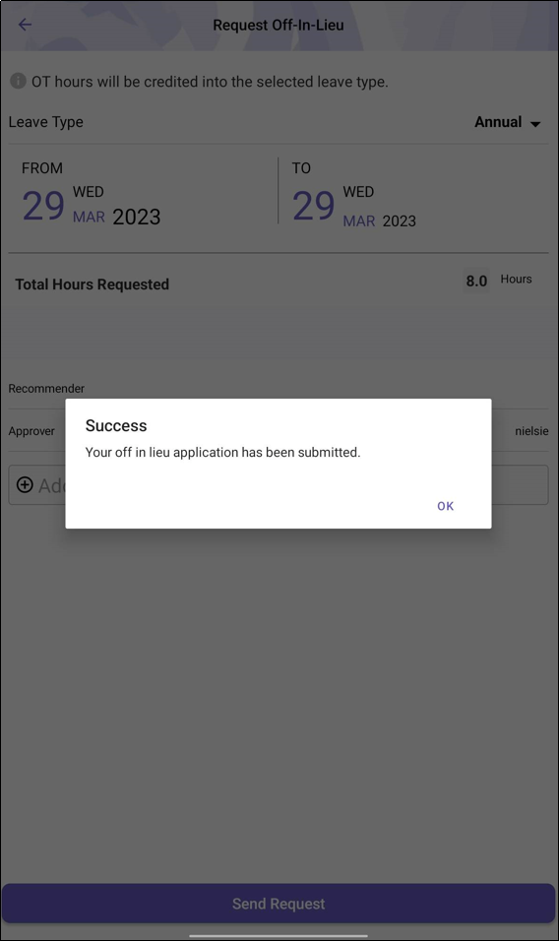Click the Recommender row
This screenshot has width=560, height=942.
[279, 389]
